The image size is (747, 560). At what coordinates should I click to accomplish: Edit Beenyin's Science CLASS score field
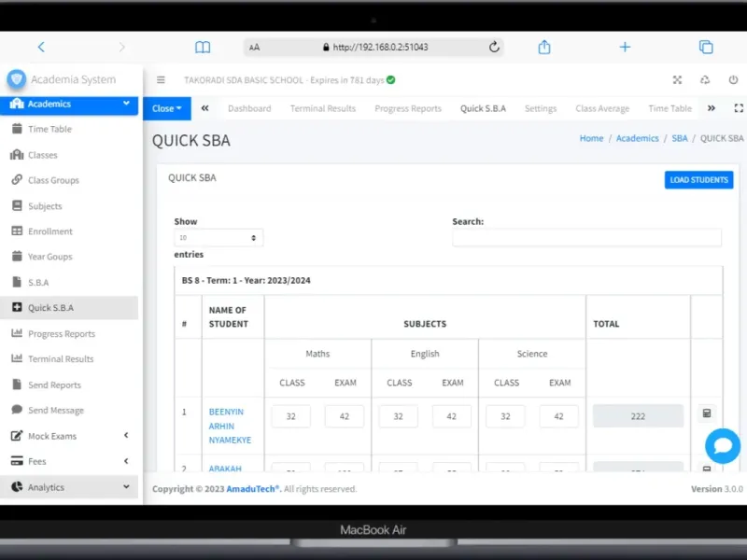505,416
